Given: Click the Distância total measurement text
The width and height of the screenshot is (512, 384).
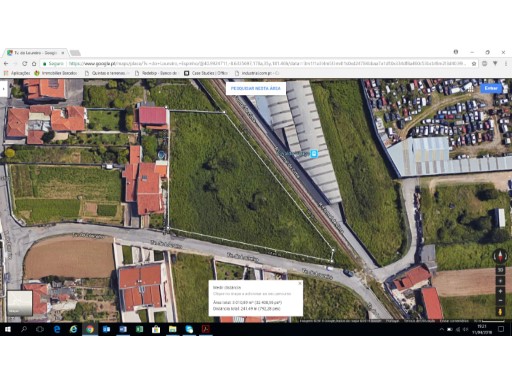Looking at the screenshot, I should [x=247, y=309].
